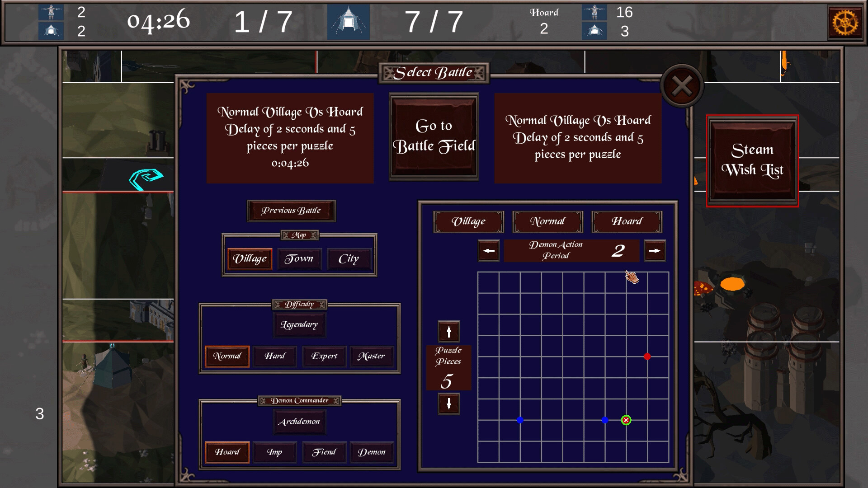The width and height of the screenshot is (868, 488).
Task: Click the right arrow beside Demon Action Period
Action: pos(654,250)
